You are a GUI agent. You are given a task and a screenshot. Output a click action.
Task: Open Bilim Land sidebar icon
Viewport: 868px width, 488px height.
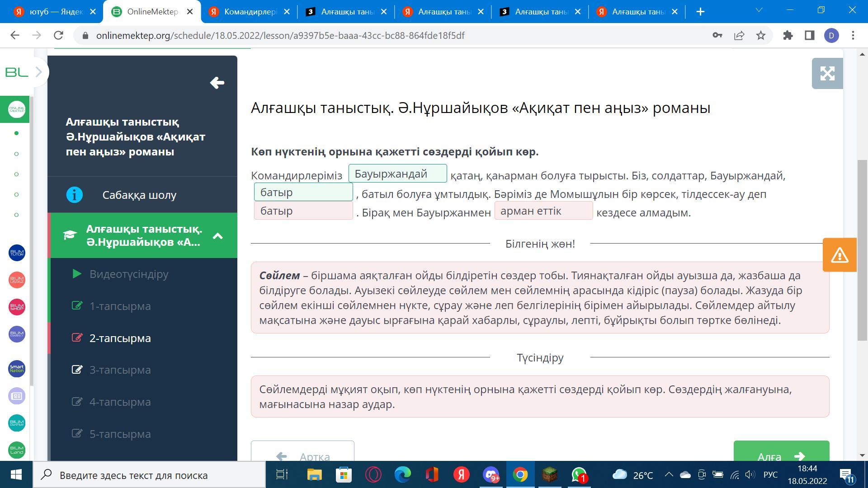tap(17, 450)
